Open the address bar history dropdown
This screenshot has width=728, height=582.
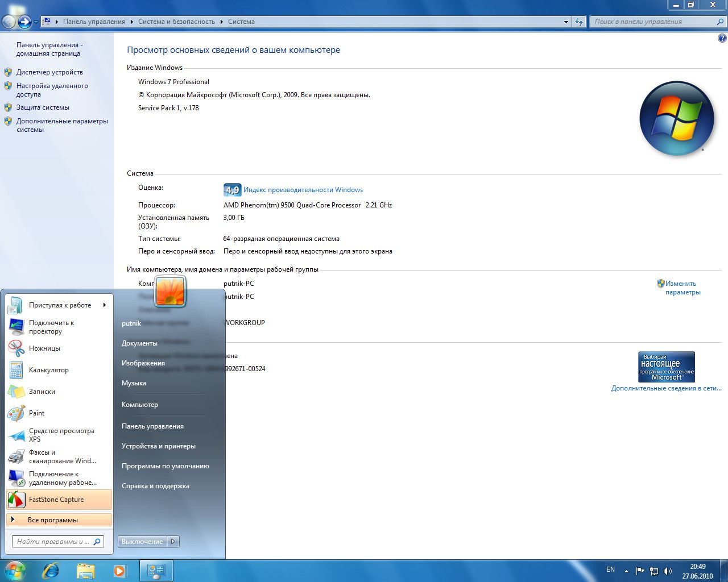[566, 22]
